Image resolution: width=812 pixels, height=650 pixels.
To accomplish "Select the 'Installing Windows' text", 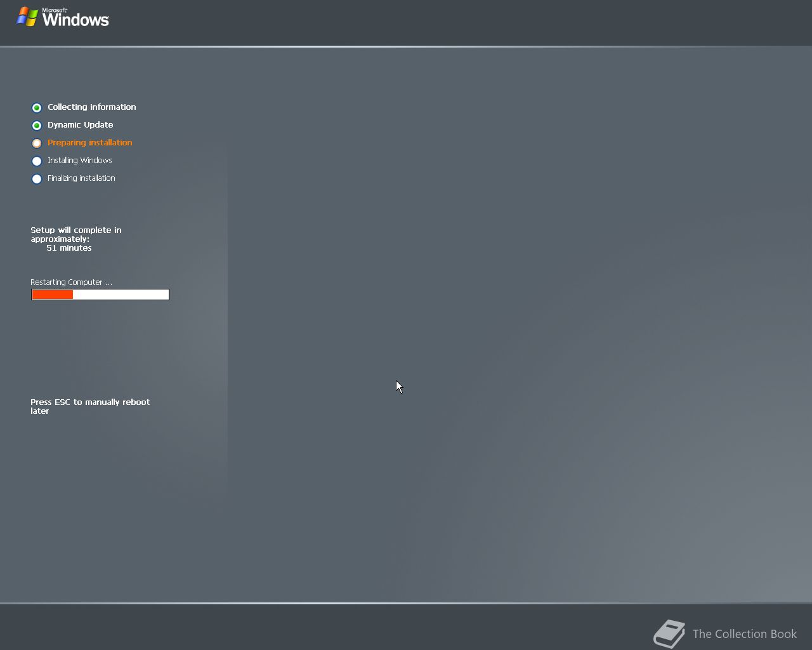I will point(79,161).
